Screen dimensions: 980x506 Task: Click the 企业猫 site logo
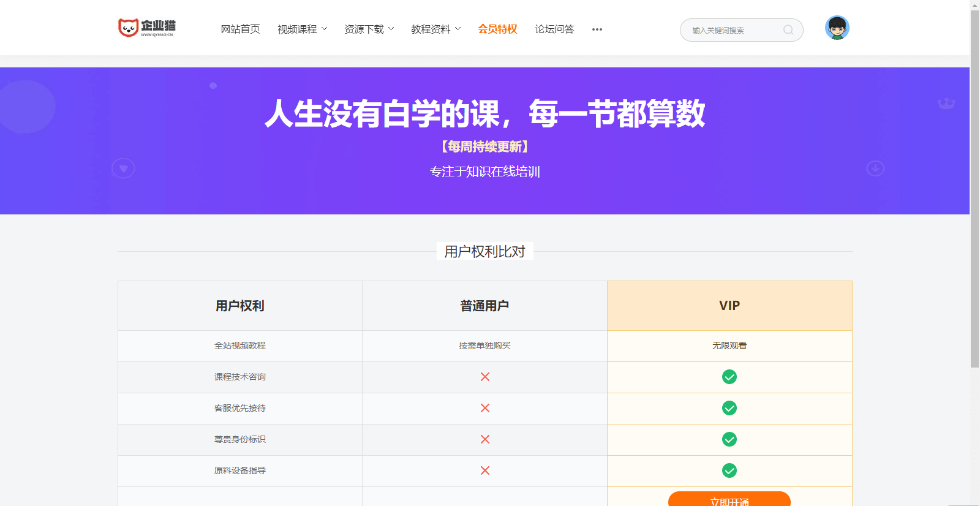(146, 28)
